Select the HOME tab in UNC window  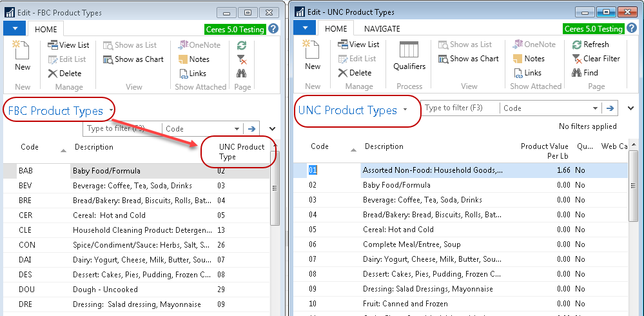point(336,28)
